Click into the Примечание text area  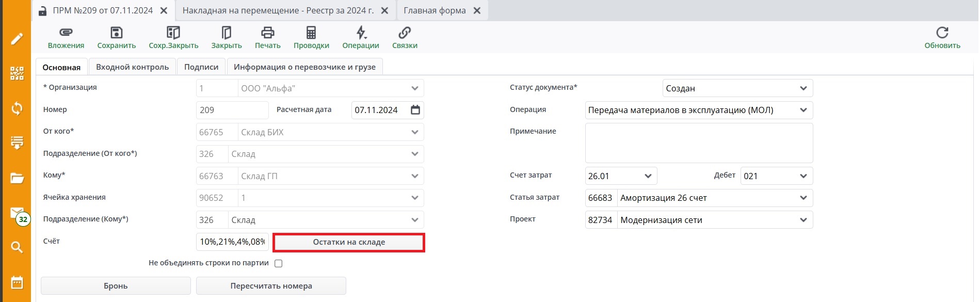pos(699,143)
